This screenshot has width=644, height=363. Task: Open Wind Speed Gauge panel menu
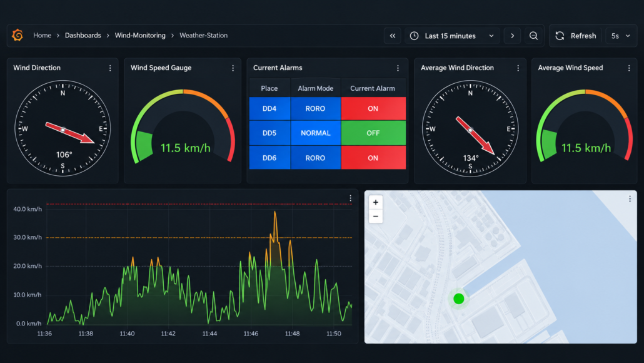coord(233,68)
